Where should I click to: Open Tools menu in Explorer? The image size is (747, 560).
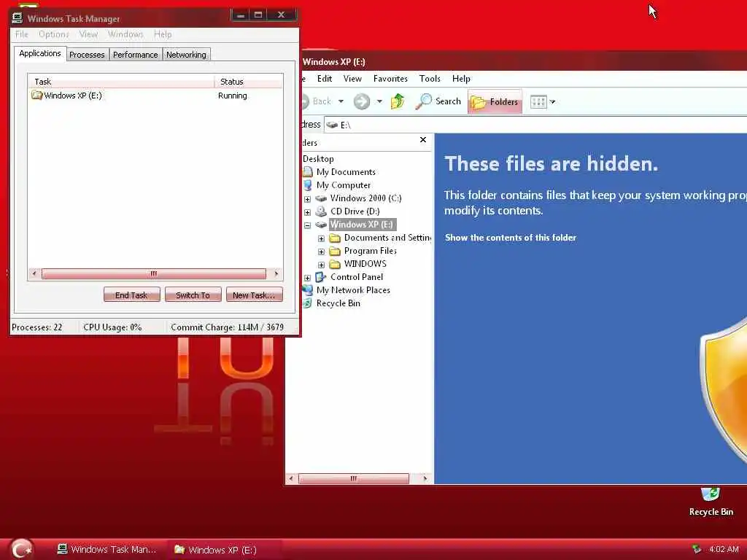point(430,79)
